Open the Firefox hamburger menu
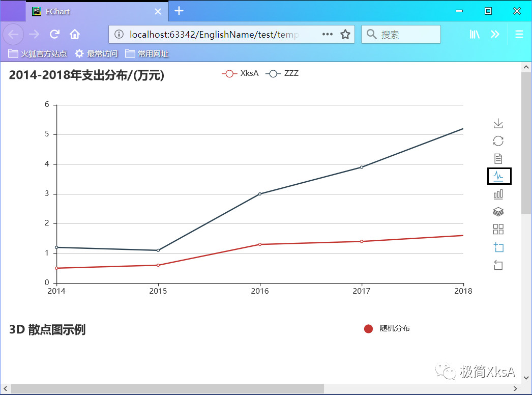The height and width of the screenshot is (395, 532). [519, 34]
